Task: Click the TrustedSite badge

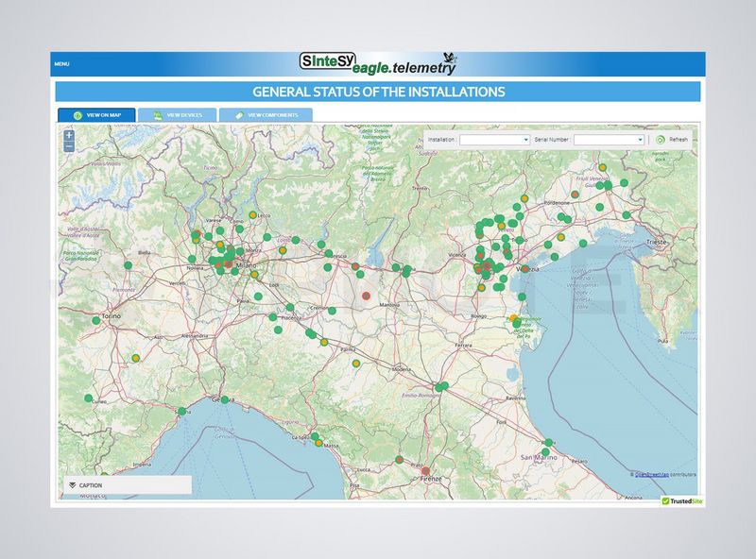Action: 682,501
